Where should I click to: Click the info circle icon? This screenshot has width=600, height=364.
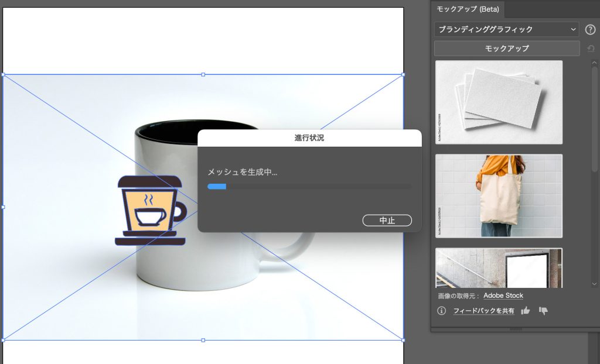(x=442, y=311)
